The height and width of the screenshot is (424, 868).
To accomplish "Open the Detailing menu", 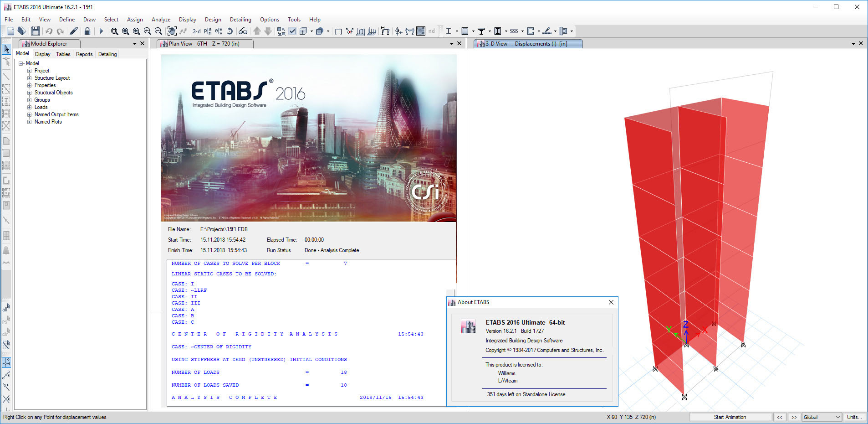I will (240, 20).
